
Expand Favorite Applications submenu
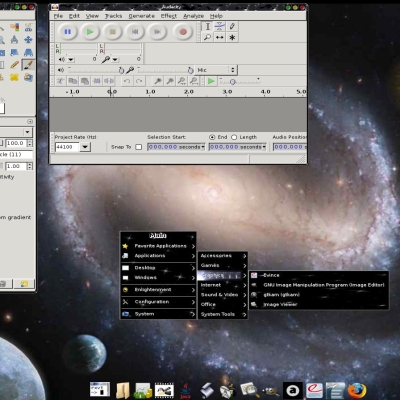(158, 246)
